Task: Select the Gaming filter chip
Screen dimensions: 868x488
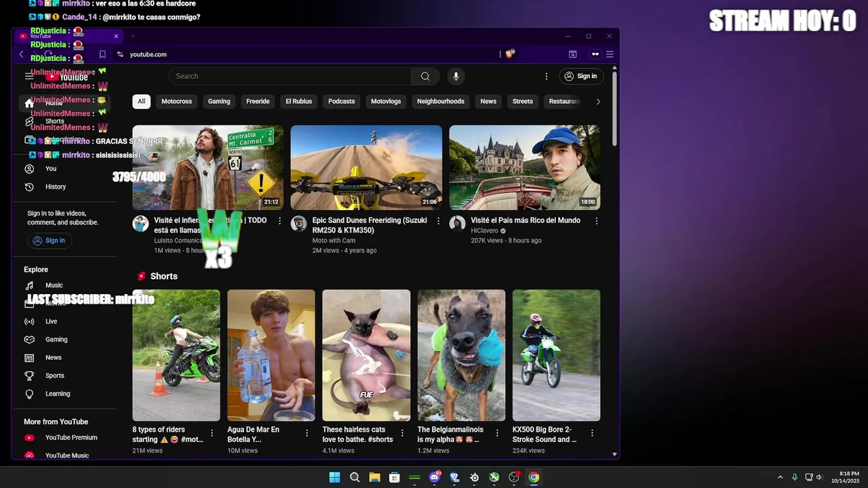Action: click(219, 101)
